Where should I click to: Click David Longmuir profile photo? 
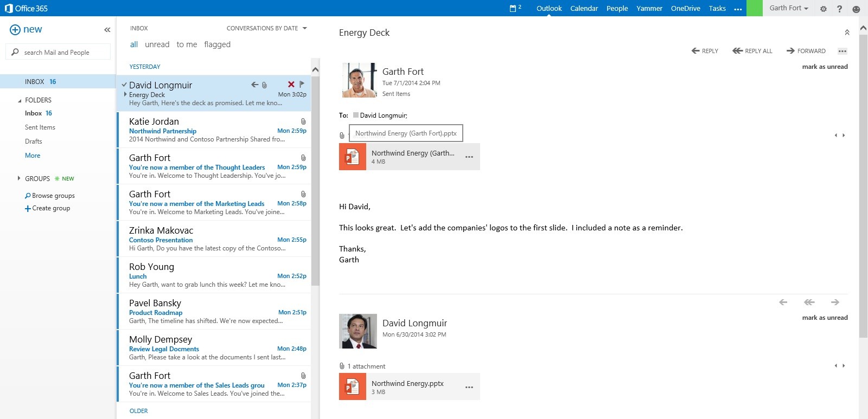pos(358,331)
